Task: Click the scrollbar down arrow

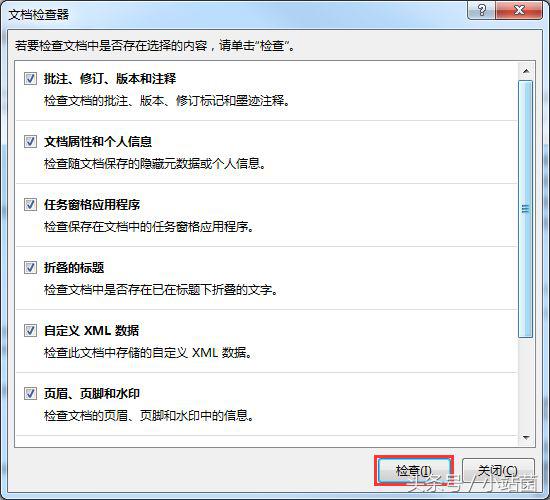Action: (x=526, y=437)
